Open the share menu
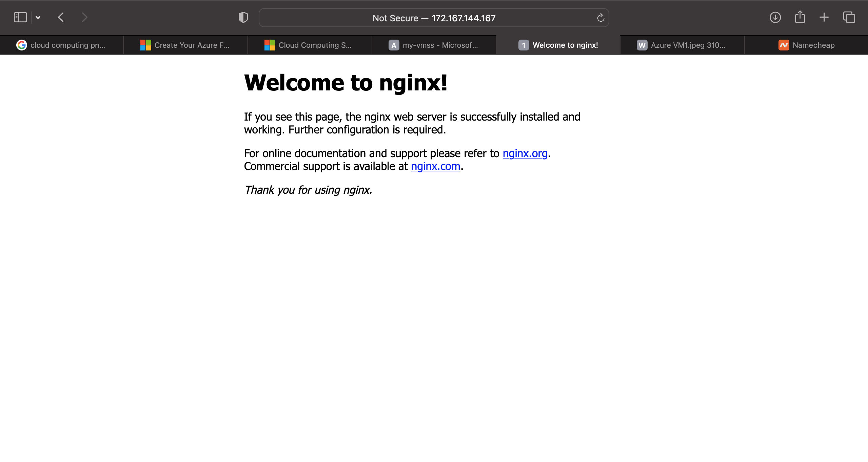The width and height of the screenshot is (868, 462). 800,17
